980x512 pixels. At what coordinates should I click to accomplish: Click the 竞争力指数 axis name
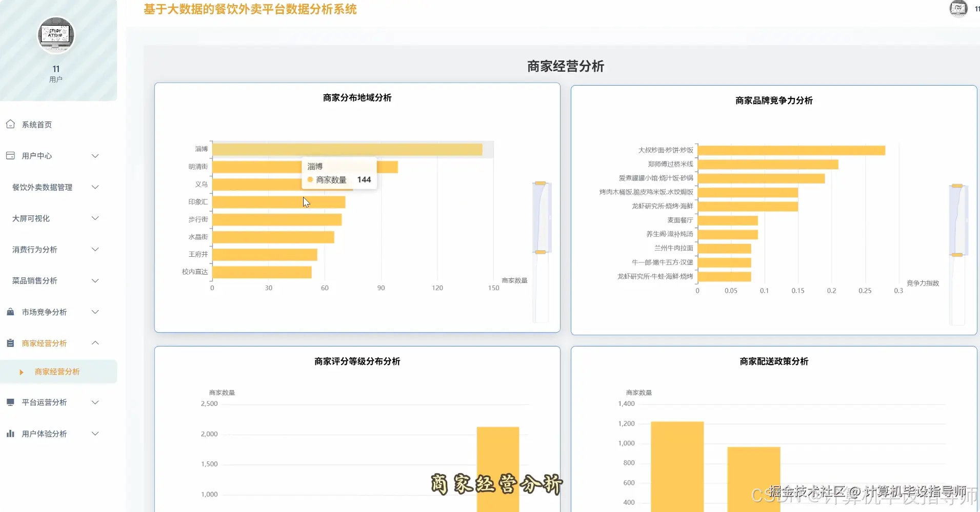pyautogui.click(x=923, y=283)
